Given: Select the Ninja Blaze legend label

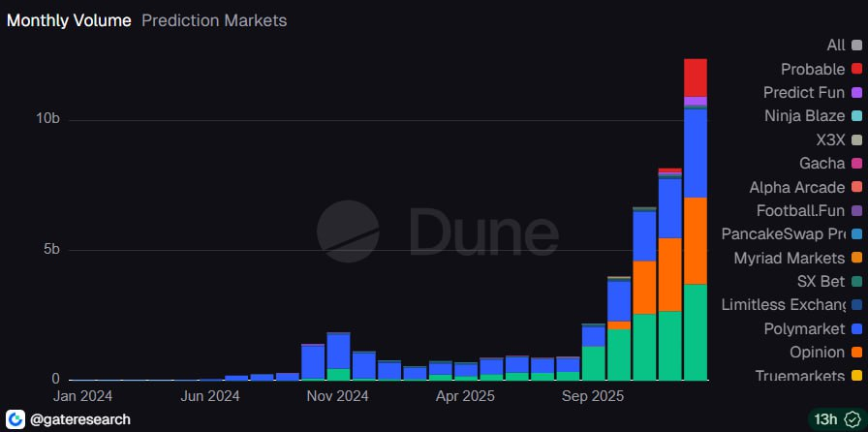Looking at the screenshot, I should [x=805, y=116].
